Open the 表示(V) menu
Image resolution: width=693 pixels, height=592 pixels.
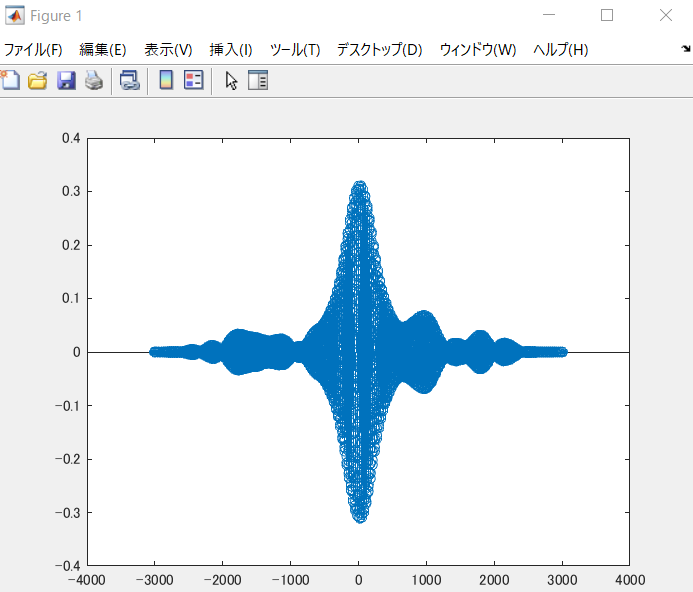click(168, 50)
